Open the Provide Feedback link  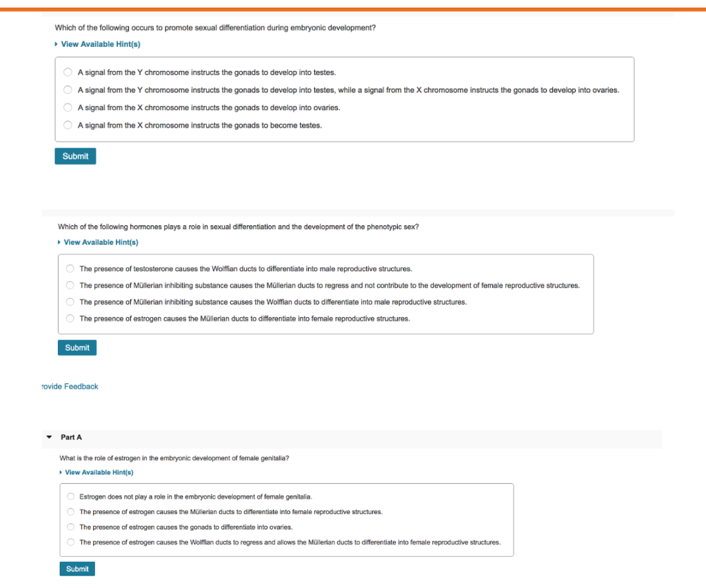[70, 386]
